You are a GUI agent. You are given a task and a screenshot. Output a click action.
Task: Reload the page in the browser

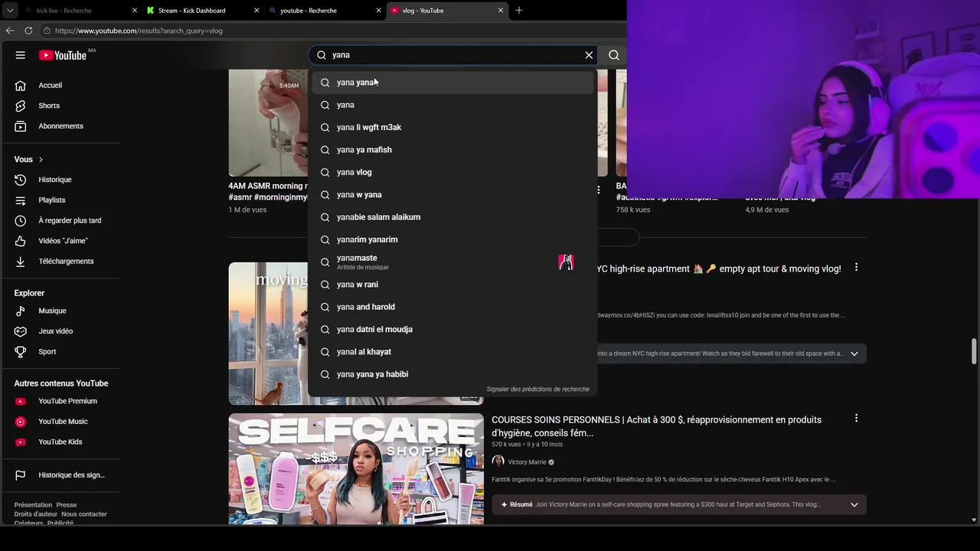(28, 31)
